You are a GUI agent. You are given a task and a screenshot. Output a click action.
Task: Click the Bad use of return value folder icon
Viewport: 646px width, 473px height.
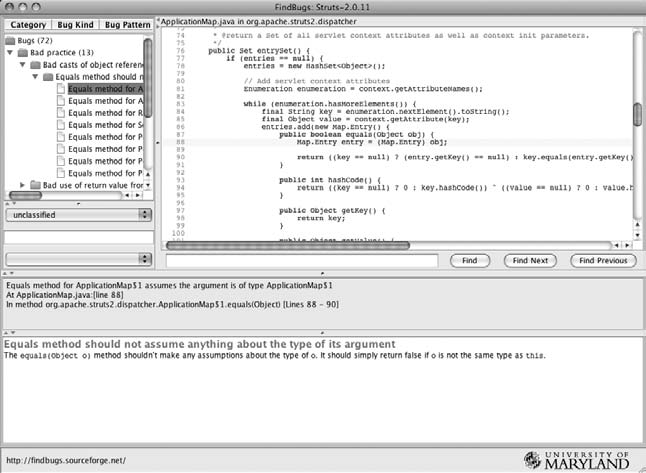[x=36, y=185]
